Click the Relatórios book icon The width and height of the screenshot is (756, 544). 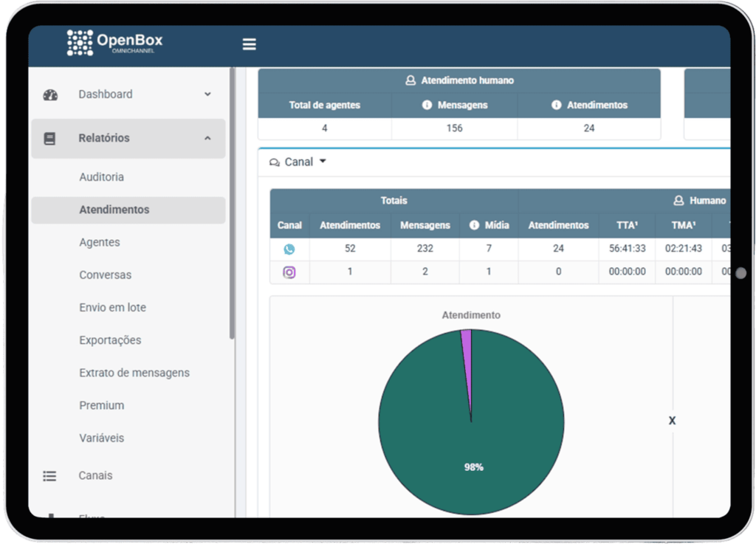click(49, 139)
